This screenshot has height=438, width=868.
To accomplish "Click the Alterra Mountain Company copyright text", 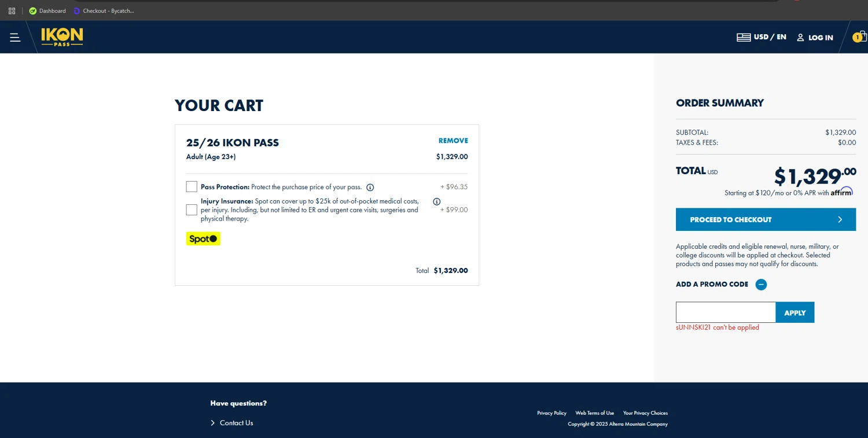I will 617,424.
